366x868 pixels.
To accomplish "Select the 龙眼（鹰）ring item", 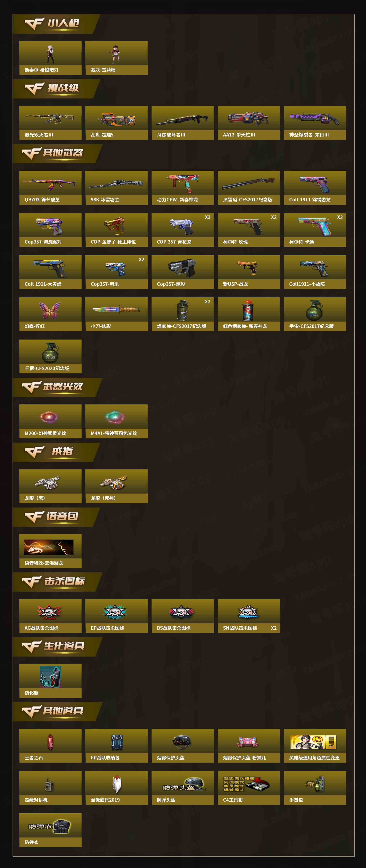I will [x=50, y=486].
